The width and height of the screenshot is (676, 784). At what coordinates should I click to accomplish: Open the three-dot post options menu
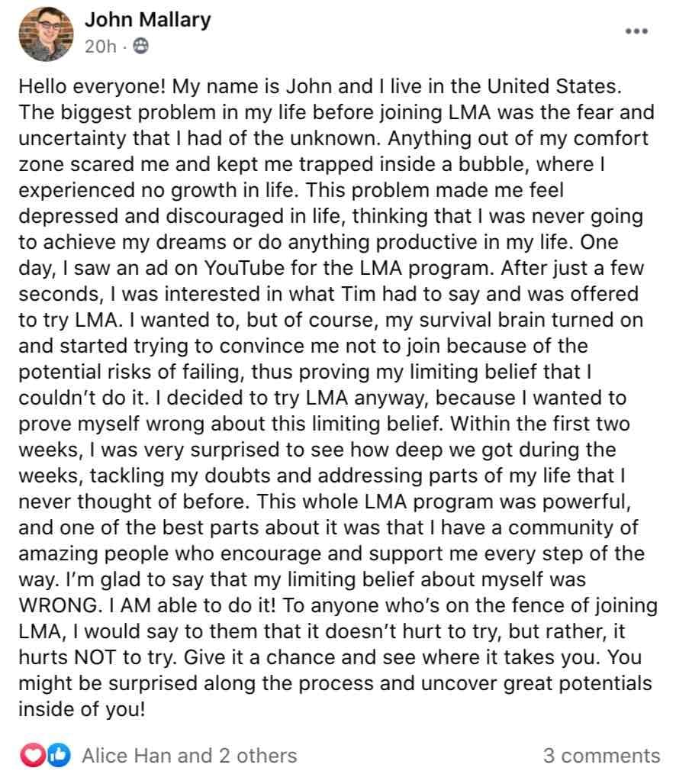click(636, 31)
